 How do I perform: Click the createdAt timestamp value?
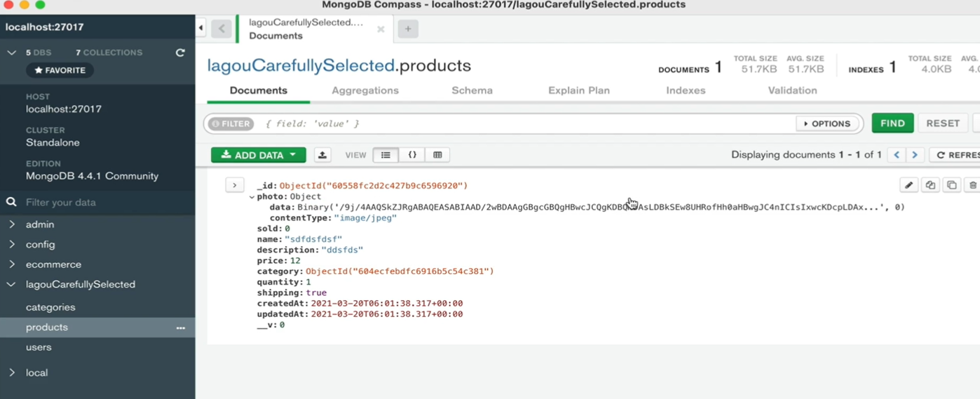387,304
